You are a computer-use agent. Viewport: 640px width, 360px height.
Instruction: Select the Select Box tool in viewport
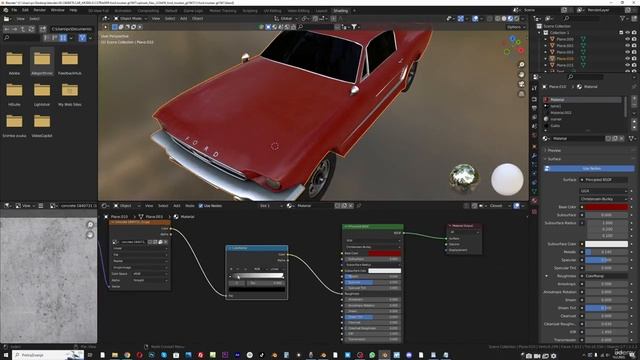pos(115,27)
